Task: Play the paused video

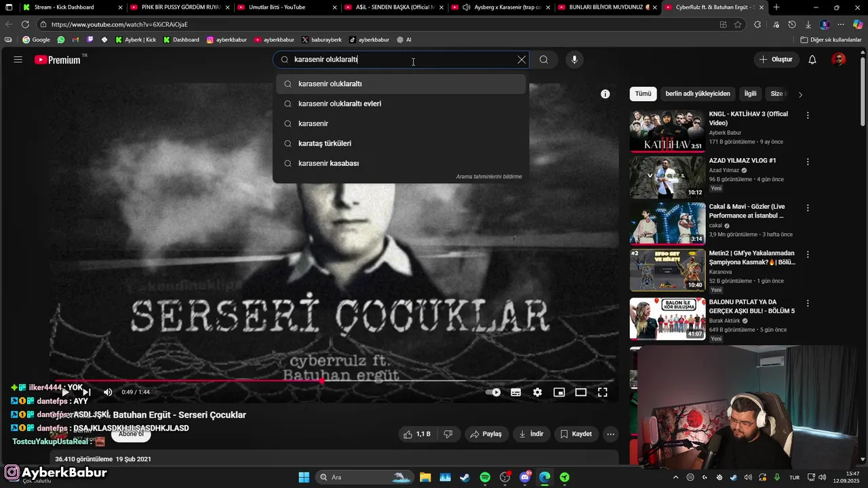Action: (x=65, y=392)
